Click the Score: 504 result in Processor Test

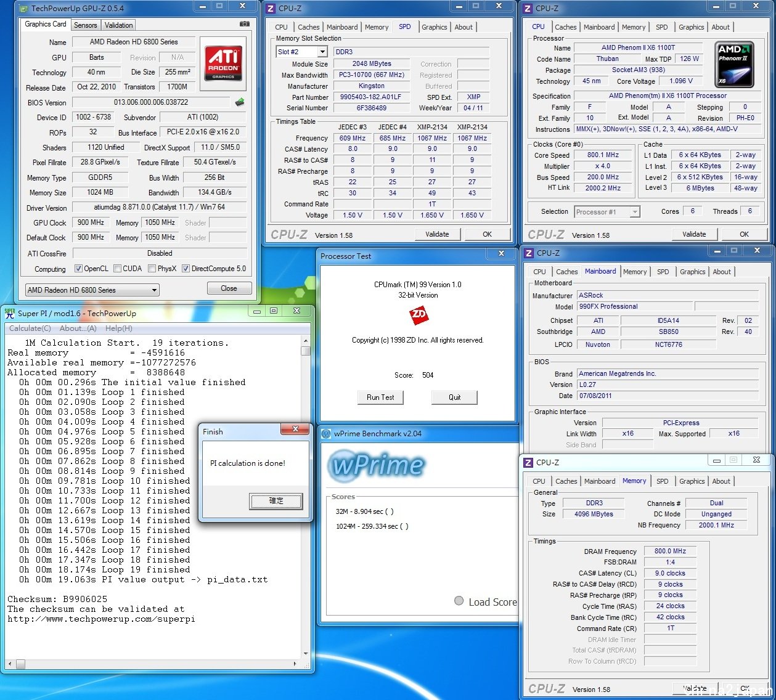(415, 375)
